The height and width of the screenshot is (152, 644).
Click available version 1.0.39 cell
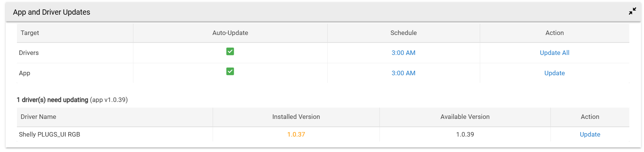tap(465, 134)
